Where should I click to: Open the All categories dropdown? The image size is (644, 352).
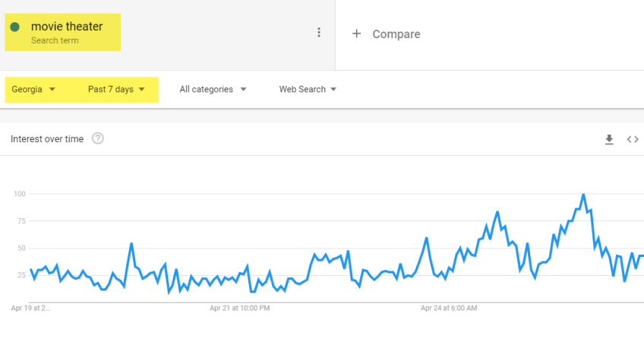point(213,90)
